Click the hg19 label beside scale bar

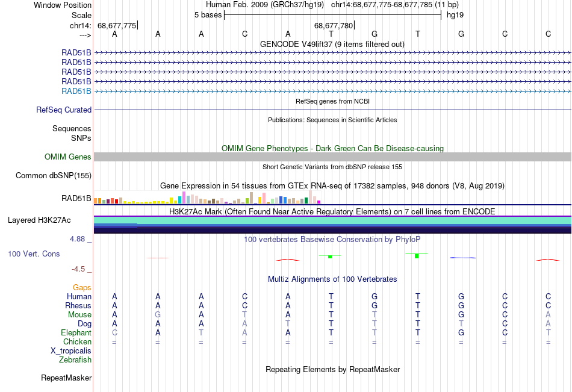455,15
